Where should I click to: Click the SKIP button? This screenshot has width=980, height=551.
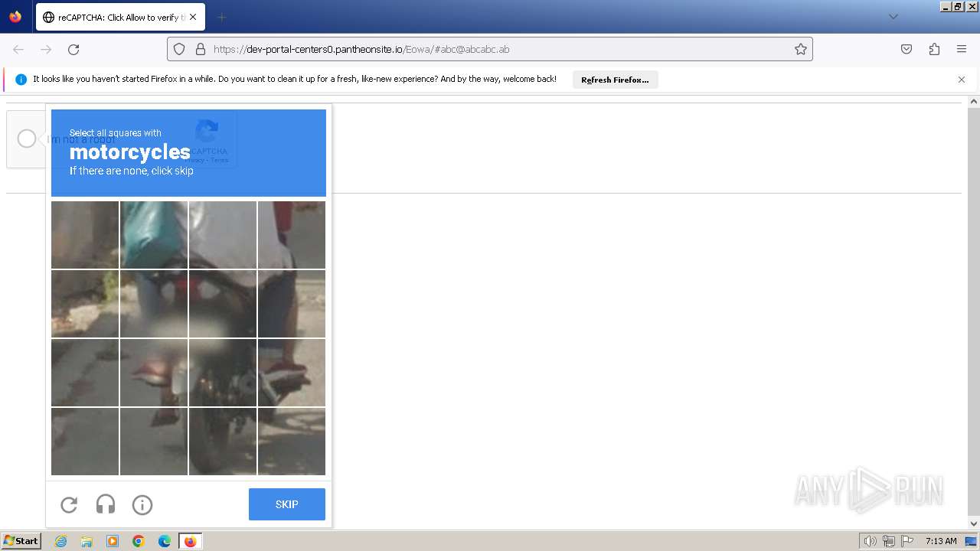coord(287,504)
